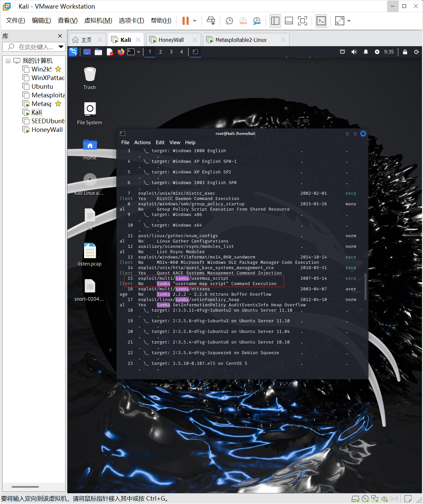423x504 pixels.
Task: Open the 文件(F) menu
Action: (16, 21)
